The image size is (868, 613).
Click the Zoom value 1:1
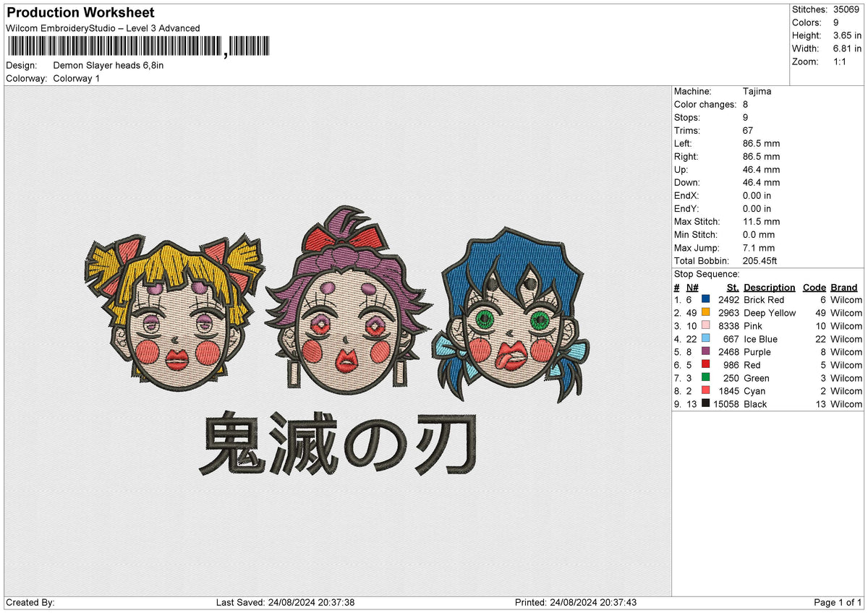pos(841,61)
